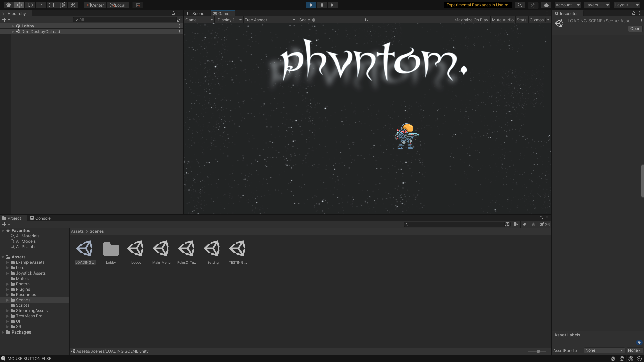Screen dimensions: 644x362
Task: Open Unity cloud services icon
Action: 546,5
